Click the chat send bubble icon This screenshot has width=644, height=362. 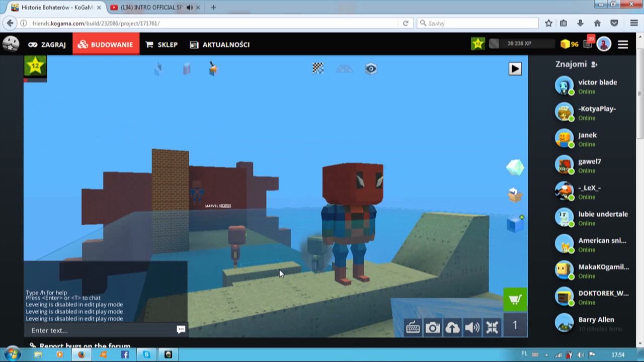click(181, 330)
